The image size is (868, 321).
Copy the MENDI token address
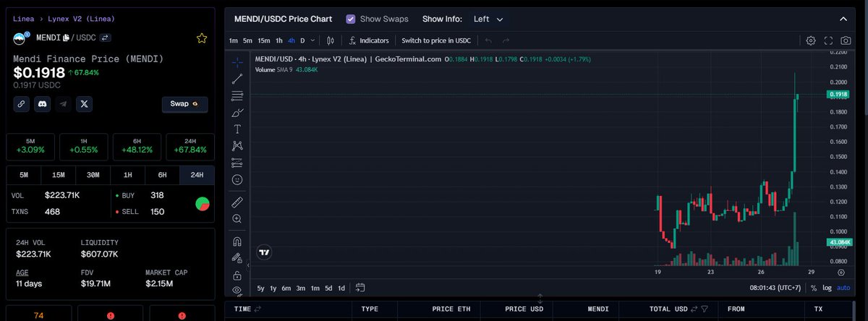66,38
